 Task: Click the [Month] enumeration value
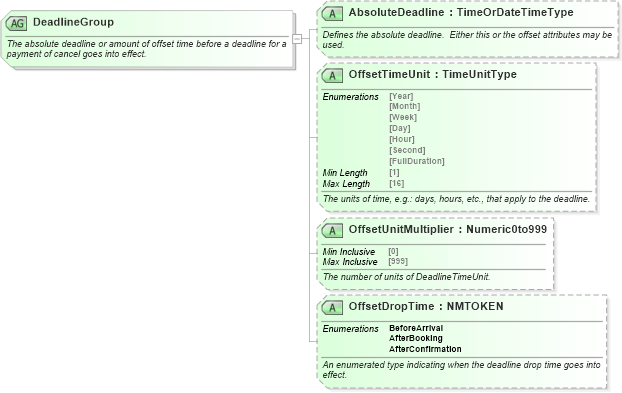pyautogui.click(x=405, y=106)
